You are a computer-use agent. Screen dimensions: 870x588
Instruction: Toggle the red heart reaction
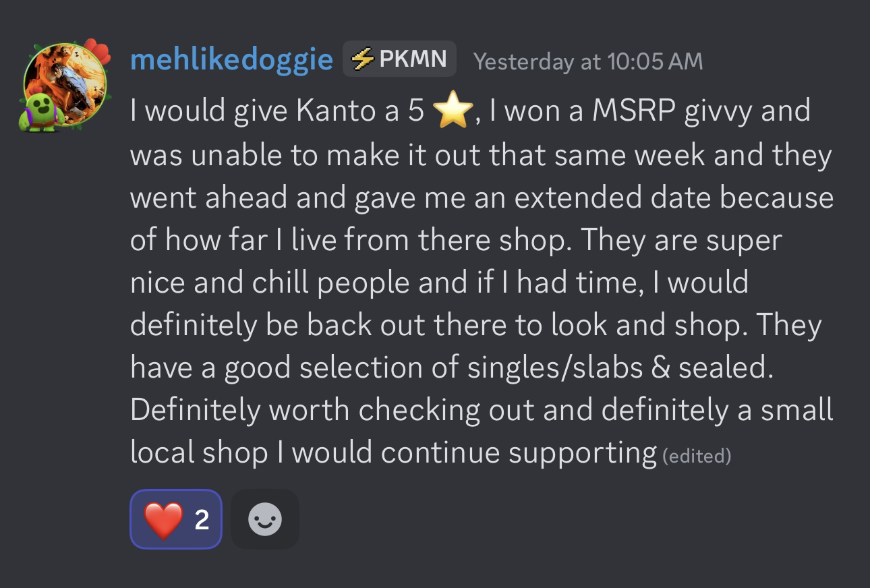[x=176, y=519]
